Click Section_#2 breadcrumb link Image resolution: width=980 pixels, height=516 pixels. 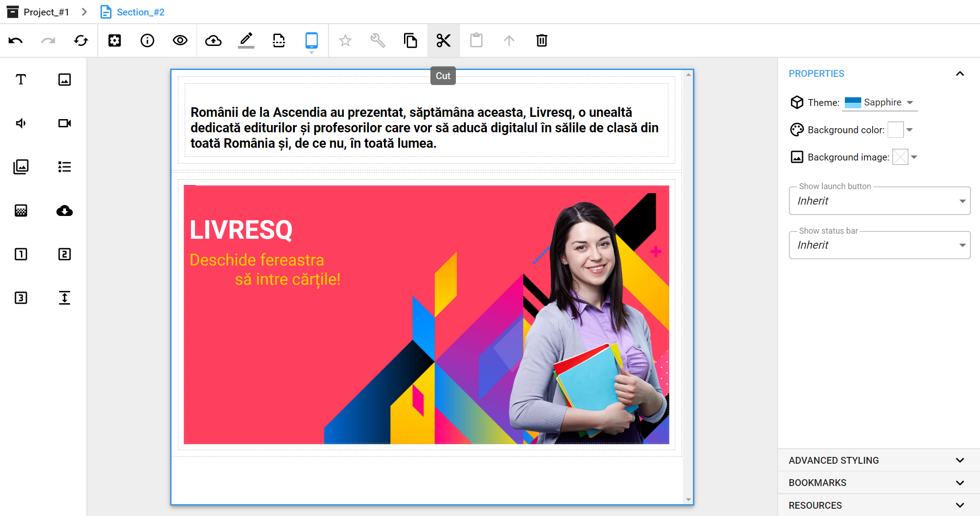[x=140, y=12]
